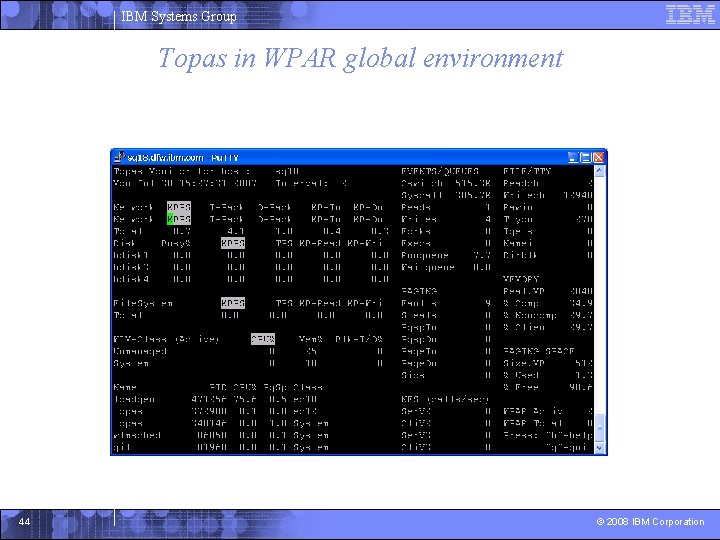Click the 'Size,MB' paging space label
Screen dimensions: 720x540
[524, 363]
